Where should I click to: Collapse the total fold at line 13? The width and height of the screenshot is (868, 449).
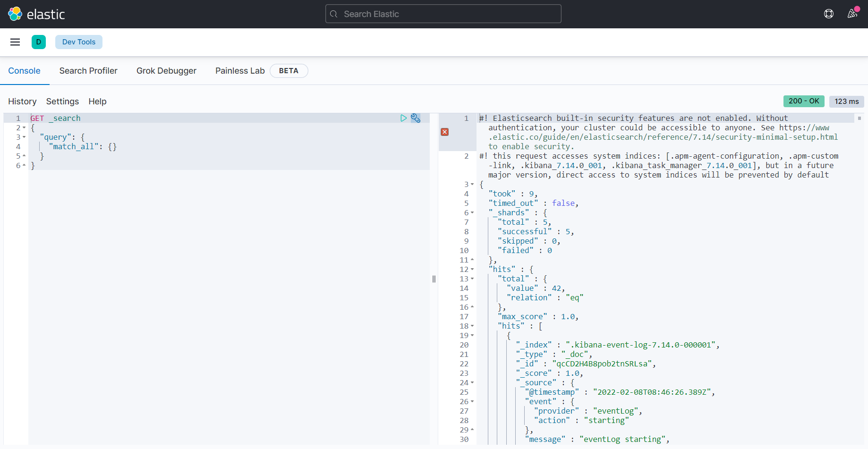pyautogui.click(x=472, y=279)
